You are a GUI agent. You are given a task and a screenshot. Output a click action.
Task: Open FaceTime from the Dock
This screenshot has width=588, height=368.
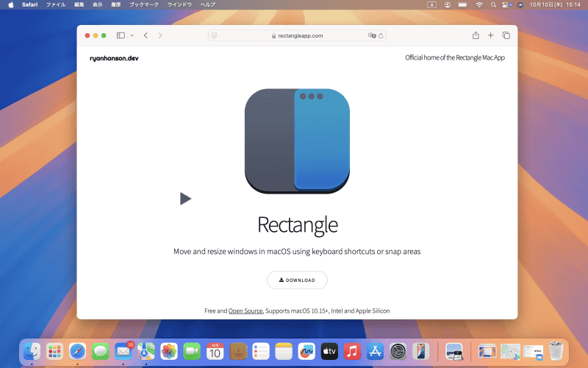click(x=192, y=352)
